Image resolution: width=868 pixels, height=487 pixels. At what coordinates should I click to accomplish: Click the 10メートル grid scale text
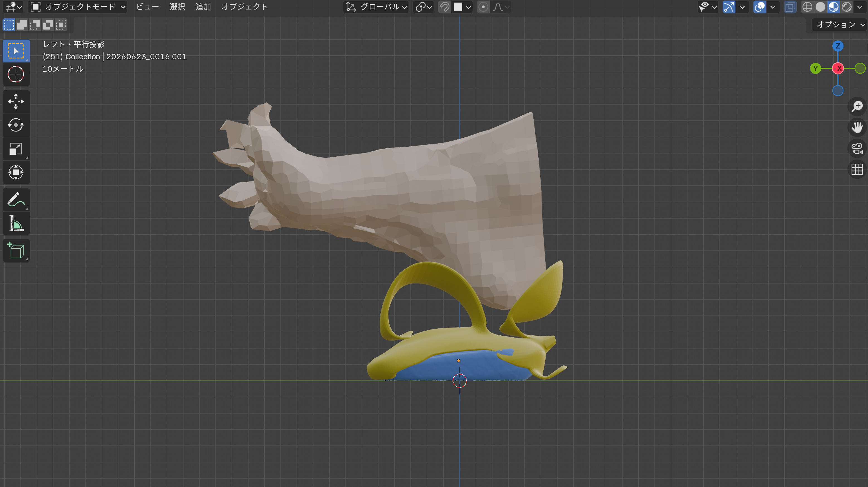click(63, 69)
